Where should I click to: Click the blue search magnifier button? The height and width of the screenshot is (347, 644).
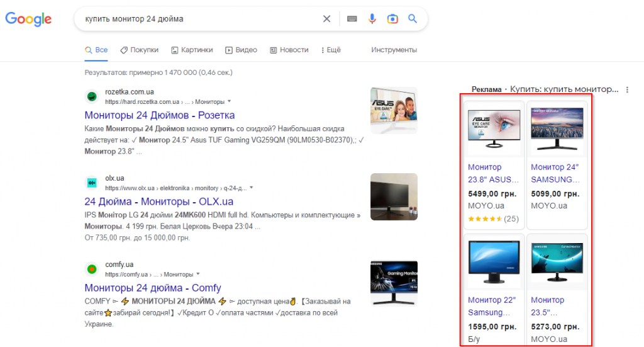(413, 18)
